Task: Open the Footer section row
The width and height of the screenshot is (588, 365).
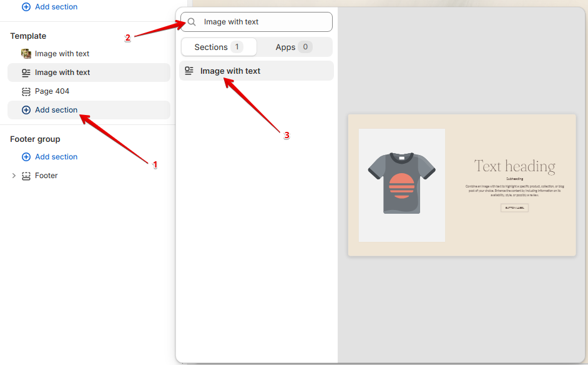Action: click(89, 176)
